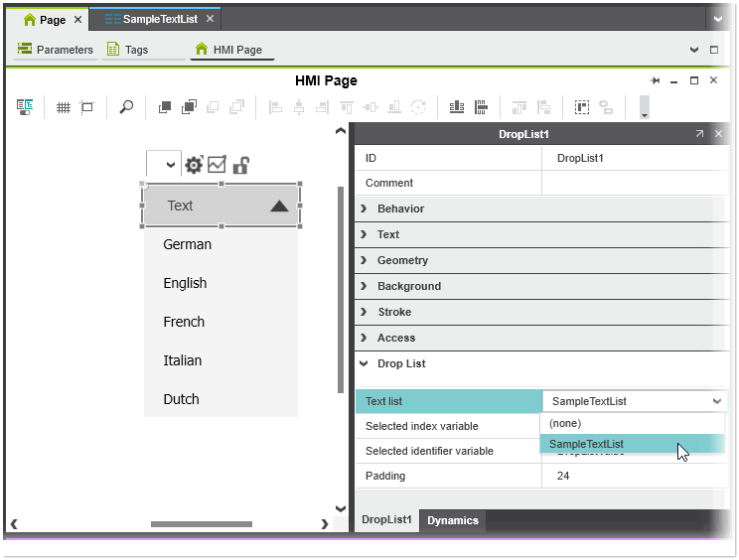
Task: Click the horizontal scrollbar thumb under canvas
Action: (x=201, y=524)
